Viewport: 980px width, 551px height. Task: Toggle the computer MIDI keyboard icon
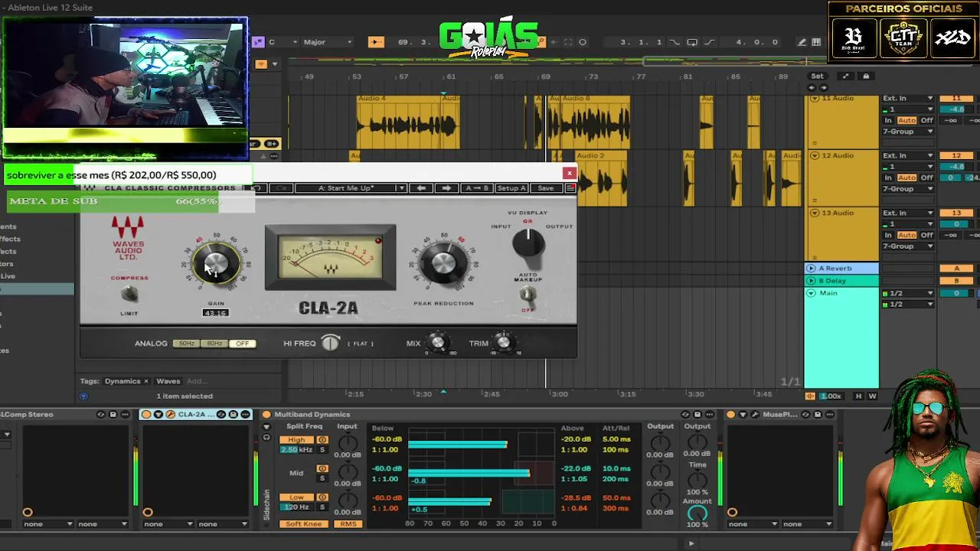point(816,42)
